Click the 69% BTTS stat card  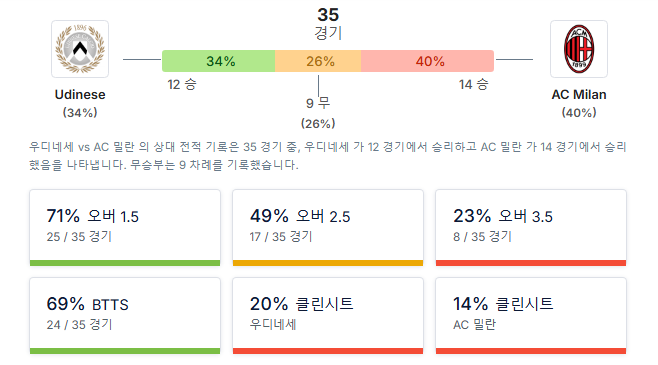coord(125,315)
